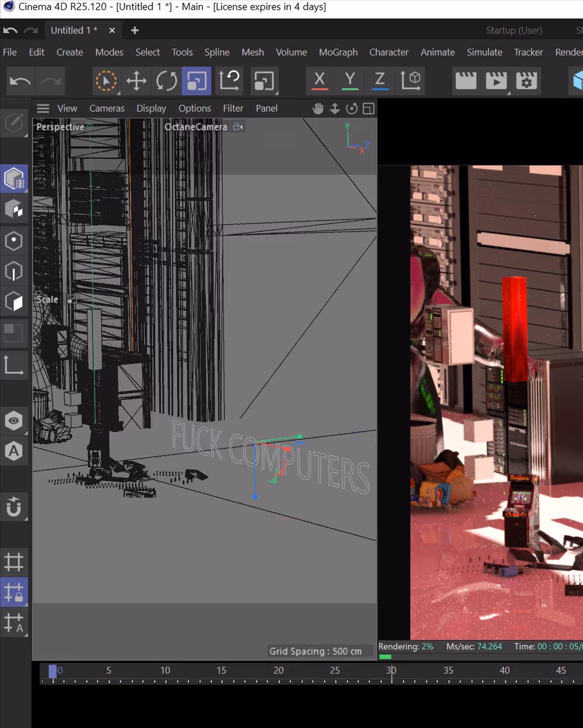Render to Picture Viewer icon
This screenshot has width=583, height=728.
(496, 80)
